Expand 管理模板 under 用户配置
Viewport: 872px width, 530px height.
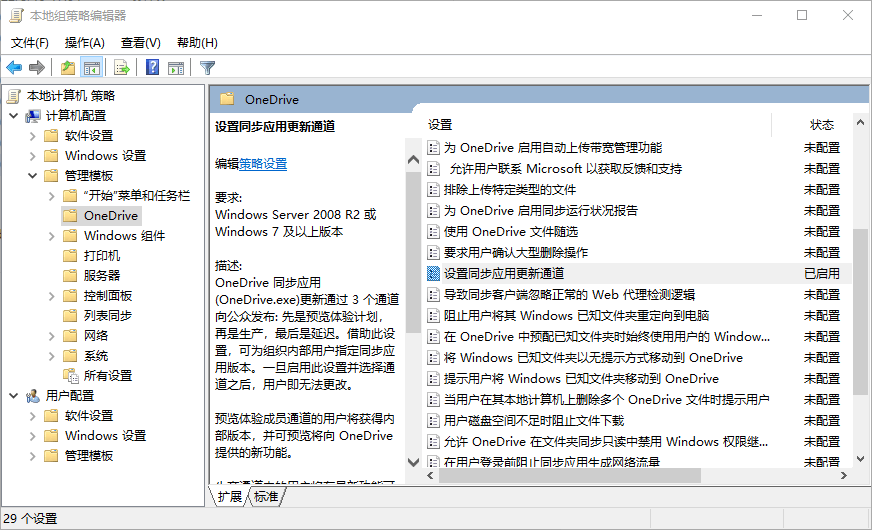(32, 456)
